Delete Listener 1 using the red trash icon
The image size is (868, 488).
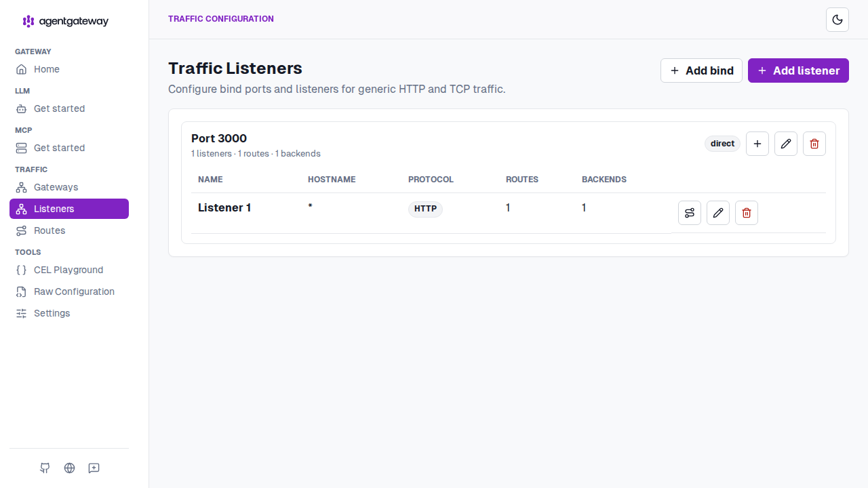point(747,213)
